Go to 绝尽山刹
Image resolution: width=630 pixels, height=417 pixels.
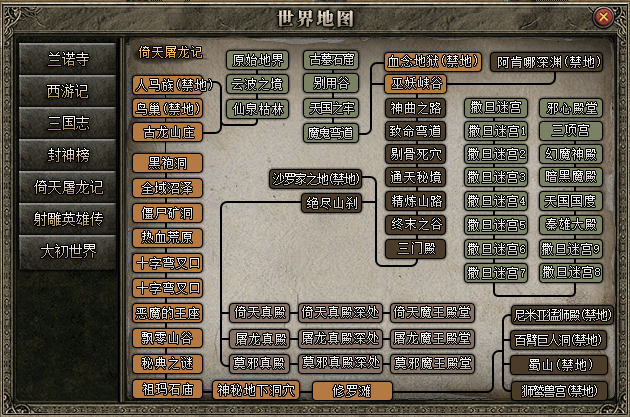[x=332, y=203]
